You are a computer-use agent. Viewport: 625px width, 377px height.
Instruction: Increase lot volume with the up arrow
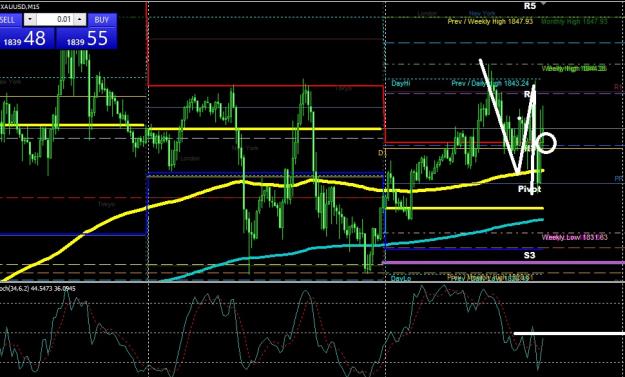coord(80,20)
